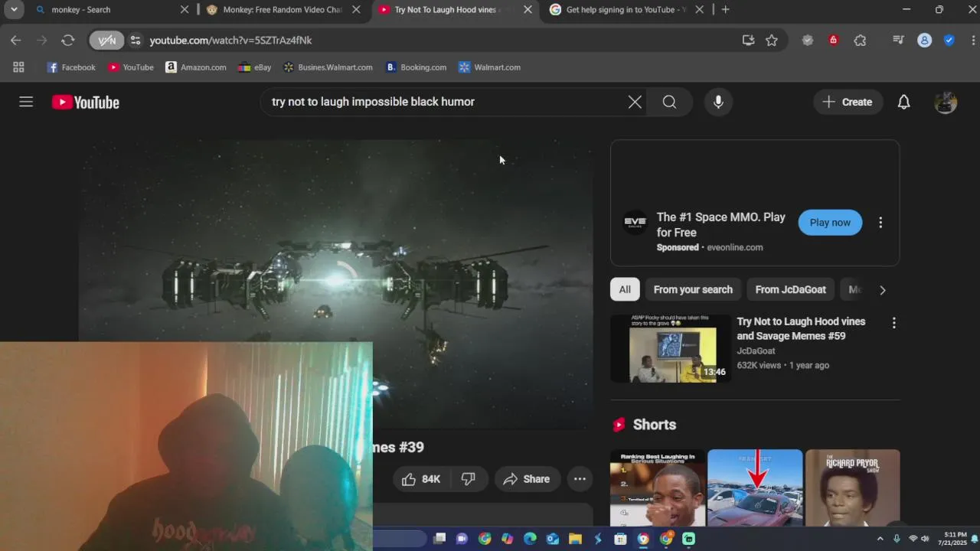This screenshot has width=980, height=551.
Task: Open the browser extensions puzzle icon
Action: [860, 40]
